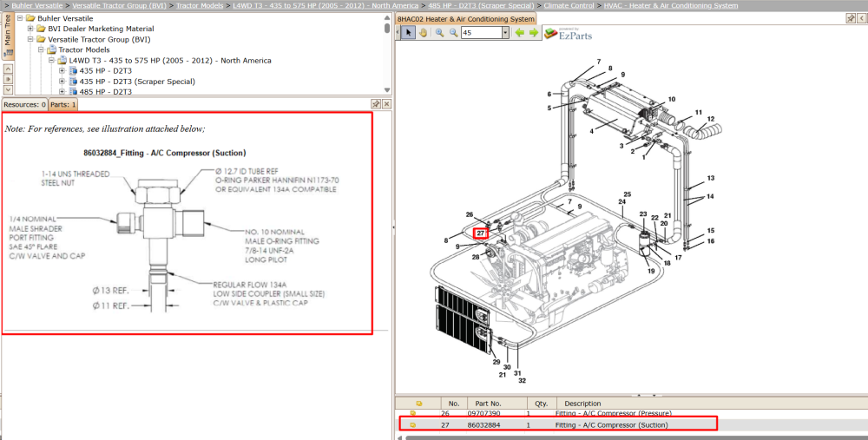The height and width of the screenshot is (440, 868).
Task: Click the Tractor Models document icon
Action: tap(51, 49)
